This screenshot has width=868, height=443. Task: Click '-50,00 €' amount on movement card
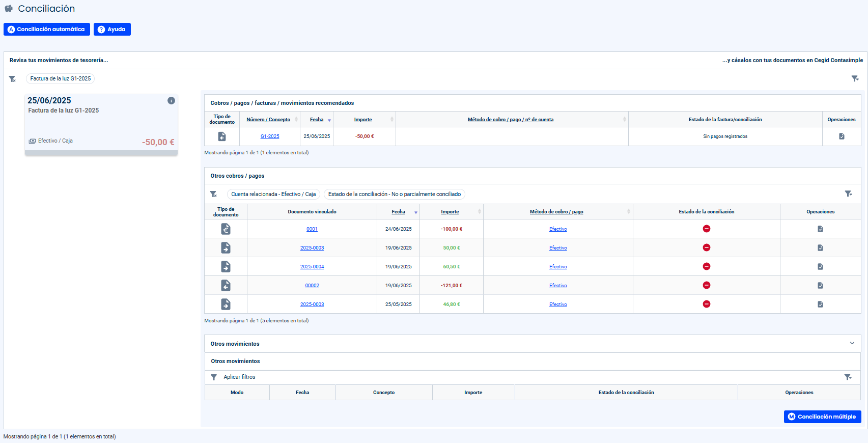point(158,142)
